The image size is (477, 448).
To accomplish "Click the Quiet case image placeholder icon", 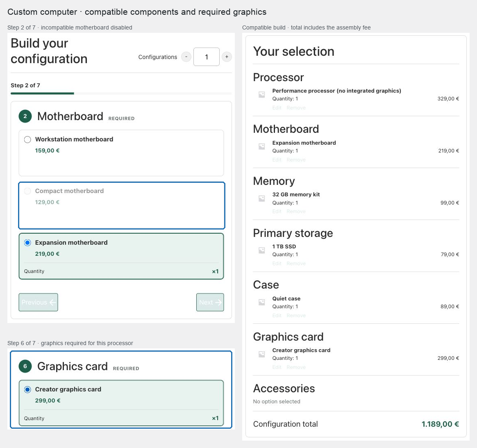I will pos(261,302).
